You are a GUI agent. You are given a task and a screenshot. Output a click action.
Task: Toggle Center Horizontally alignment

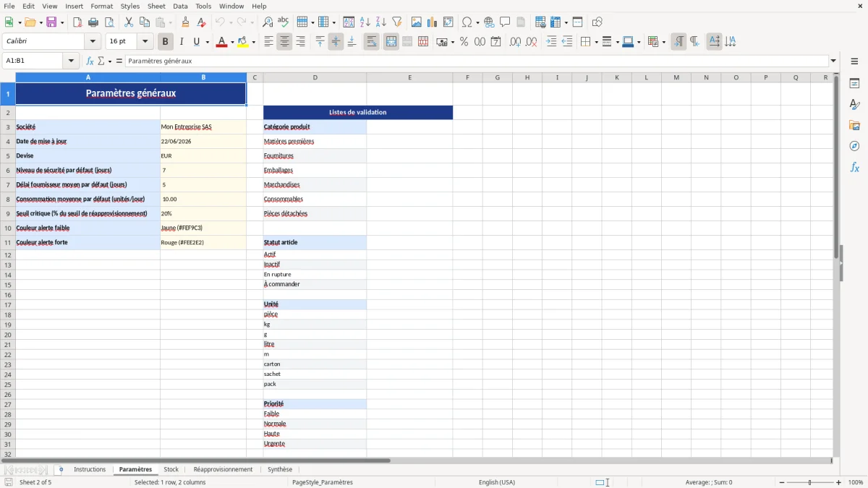click(284, 42)
